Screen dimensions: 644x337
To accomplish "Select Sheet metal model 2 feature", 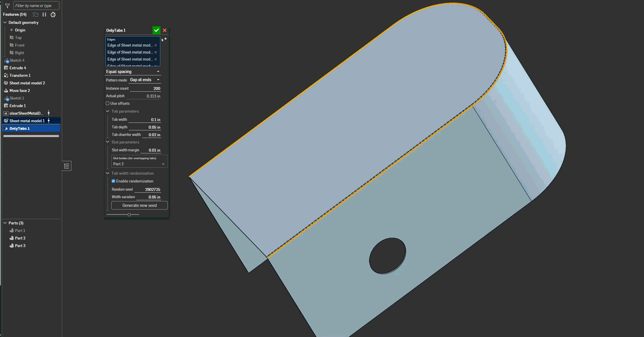I will pyautogui.click(x=27, y=83).
